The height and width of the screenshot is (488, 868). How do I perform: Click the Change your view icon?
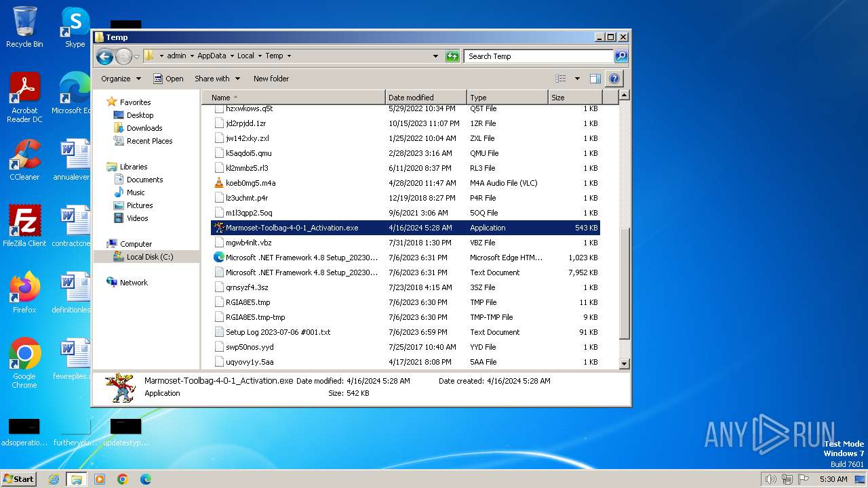tap(561, 79)
